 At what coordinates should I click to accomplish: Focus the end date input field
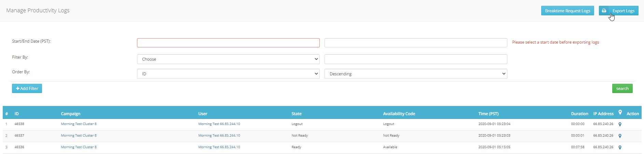tap(415, 43)
